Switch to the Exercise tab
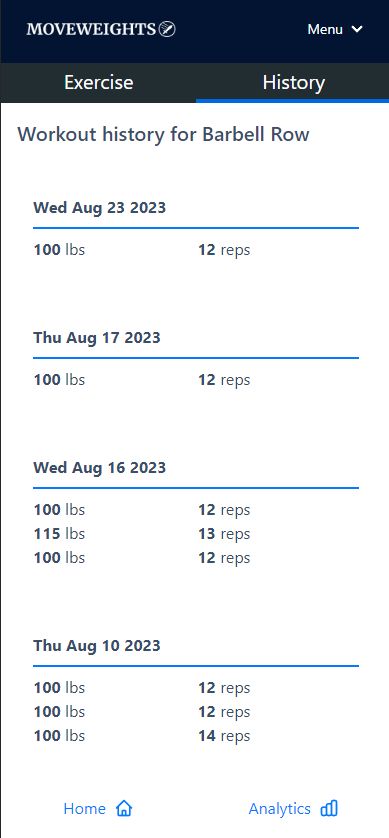 point(98,83)
